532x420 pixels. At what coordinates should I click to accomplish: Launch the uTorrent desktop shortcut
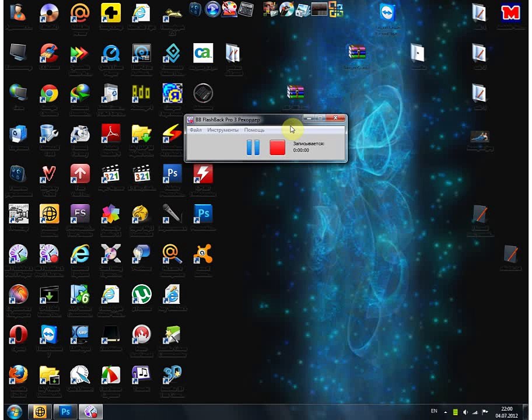click(x=142, y=294)
